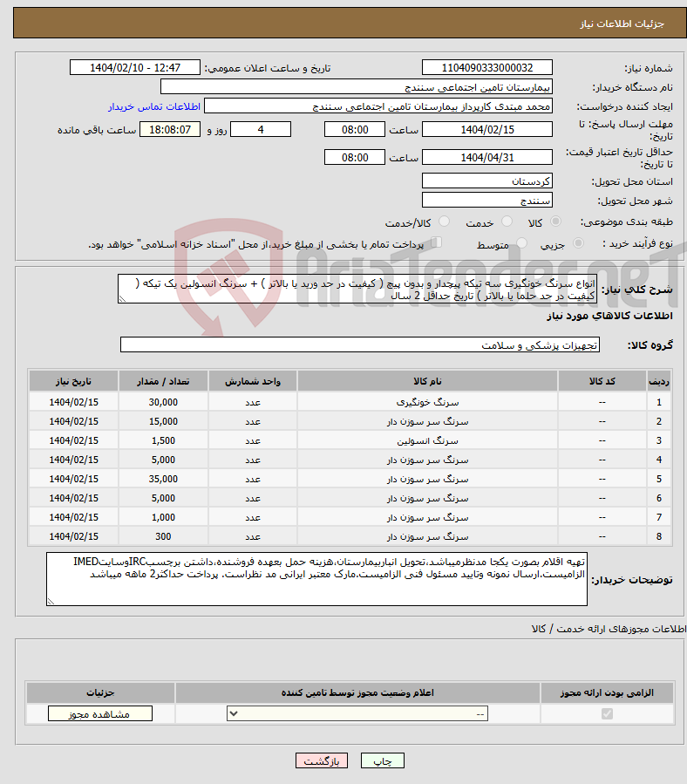This screenshot has height=784, width=687.
Task: Choose جزیی purchase process radio
Action: point(578,243)
